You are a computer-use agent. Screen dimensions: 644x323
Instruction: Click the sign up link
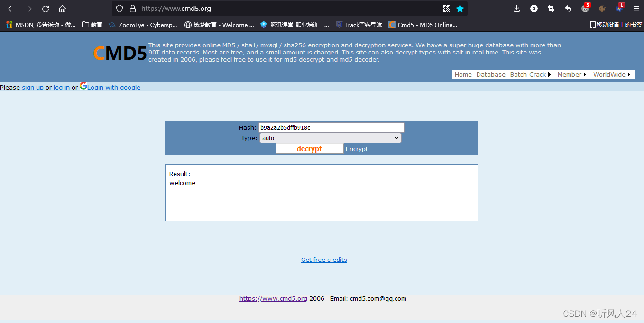click(x=33, y=87)
